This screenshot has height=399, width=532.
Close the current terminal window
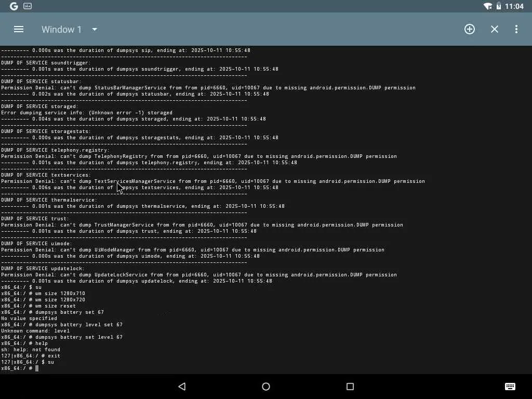pyautogui.click(x=495, y=29)
